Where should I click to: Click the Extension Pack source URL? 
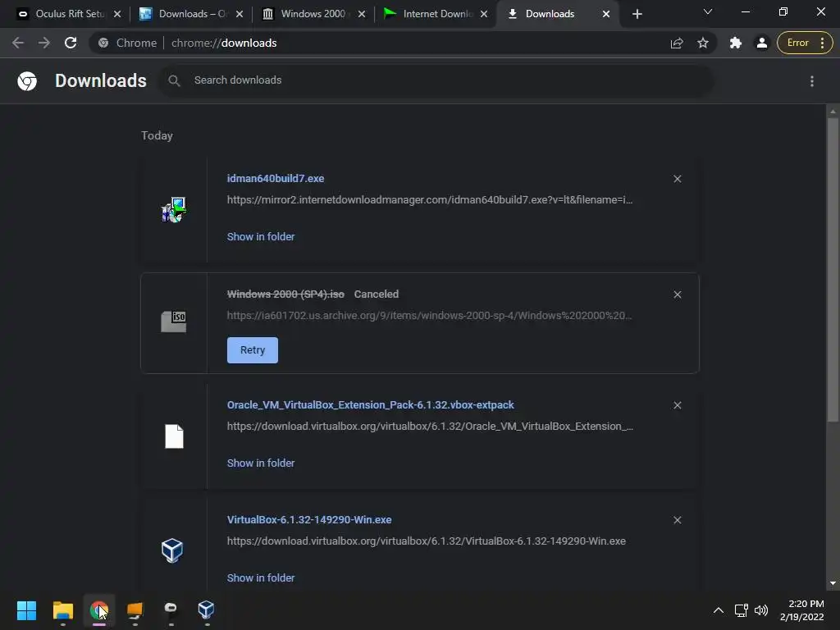[x=430, y=427]
